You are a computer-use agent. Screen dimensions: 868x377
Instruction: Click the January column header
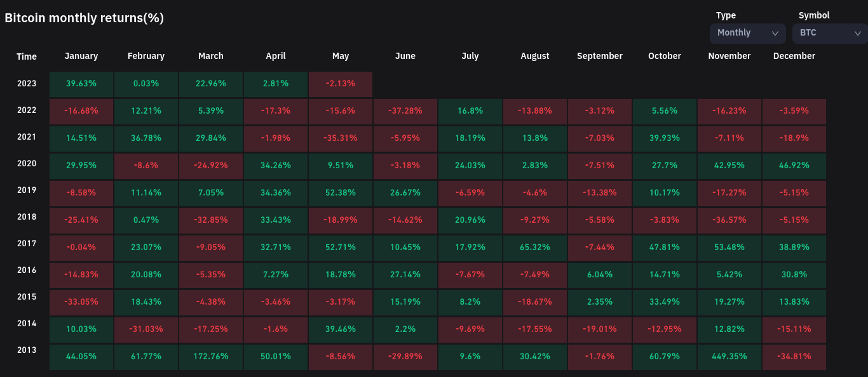tap(81, 56)
